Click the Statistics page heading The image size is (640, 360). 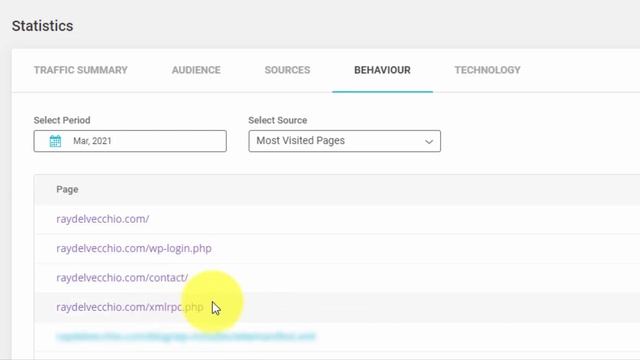(42, 26)
